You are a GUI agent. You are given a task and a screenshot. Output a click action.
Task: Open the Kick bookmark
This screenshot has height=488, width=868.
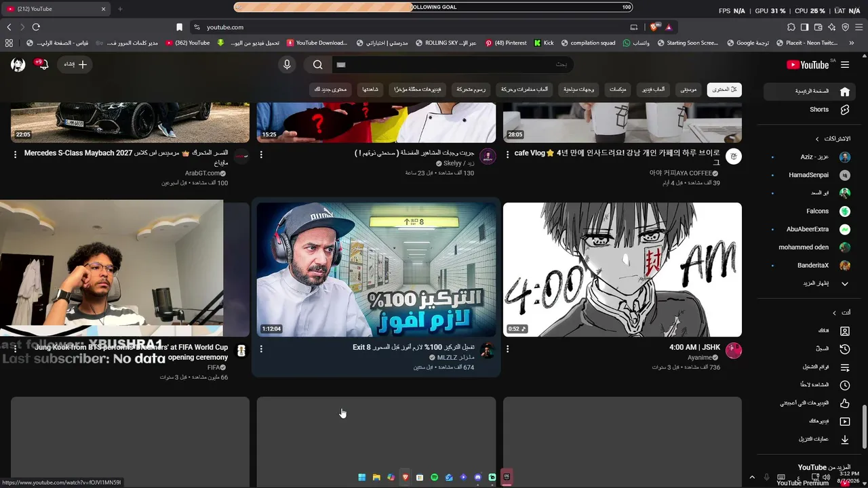(544, 43)
